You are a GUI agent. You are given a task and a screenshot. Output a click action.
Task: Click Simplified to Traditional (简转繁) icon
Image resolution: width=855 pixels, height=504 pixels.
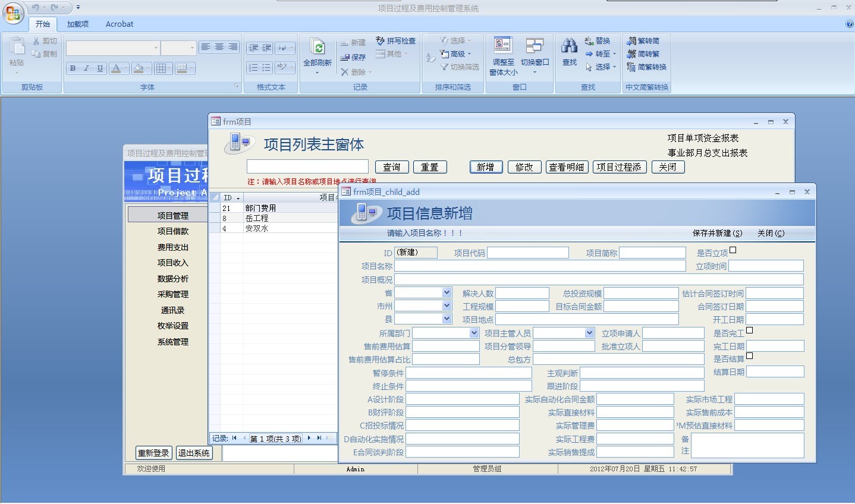click(631, 54)
